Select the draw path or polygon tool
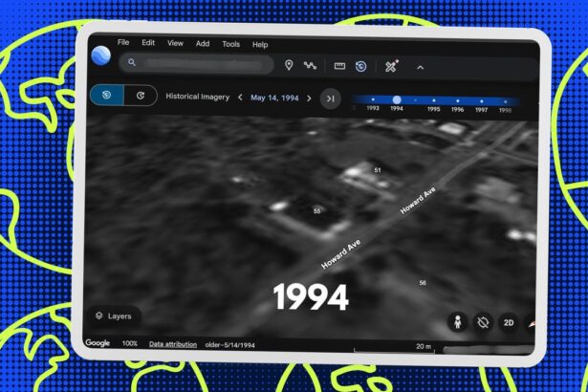588x392 pixels. (310, 66)
